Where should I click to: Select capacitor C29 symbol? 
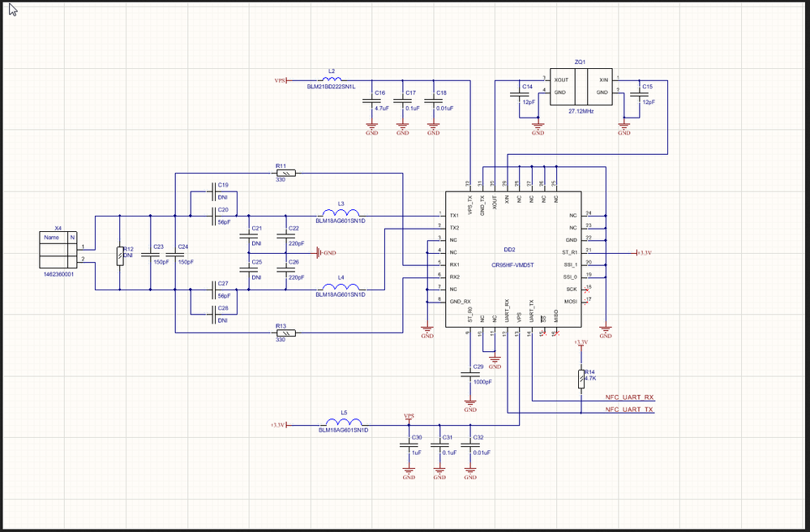(x=470, y=375)
